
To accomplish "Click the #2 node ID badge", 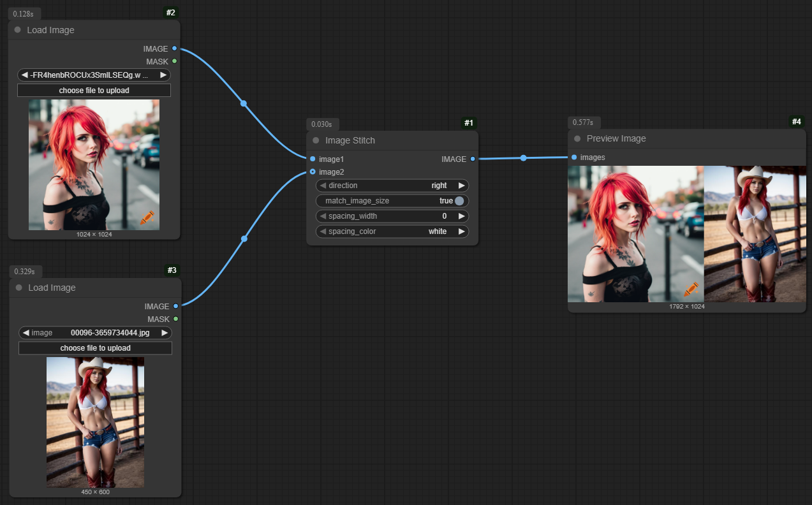I will (x=171, y=13).
